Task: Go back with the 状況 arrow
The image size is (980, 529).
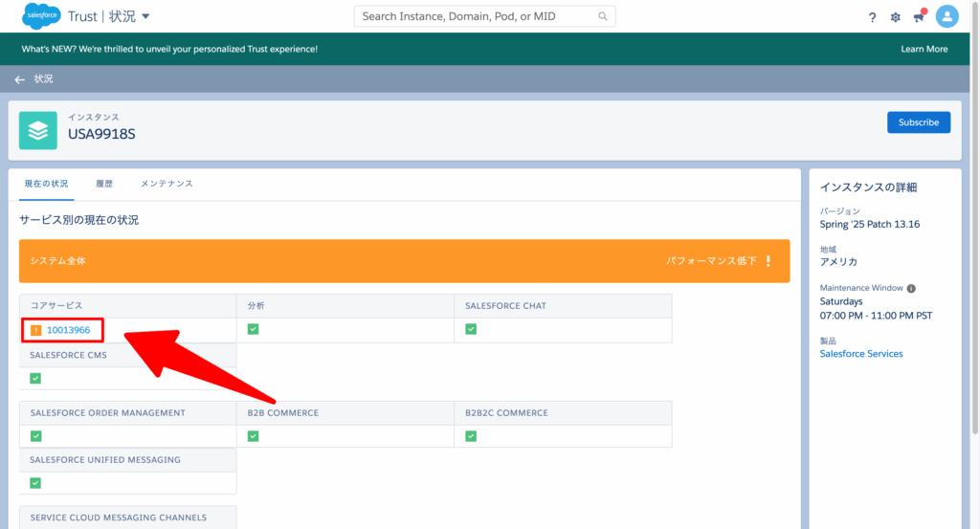Action: point(19,79)
